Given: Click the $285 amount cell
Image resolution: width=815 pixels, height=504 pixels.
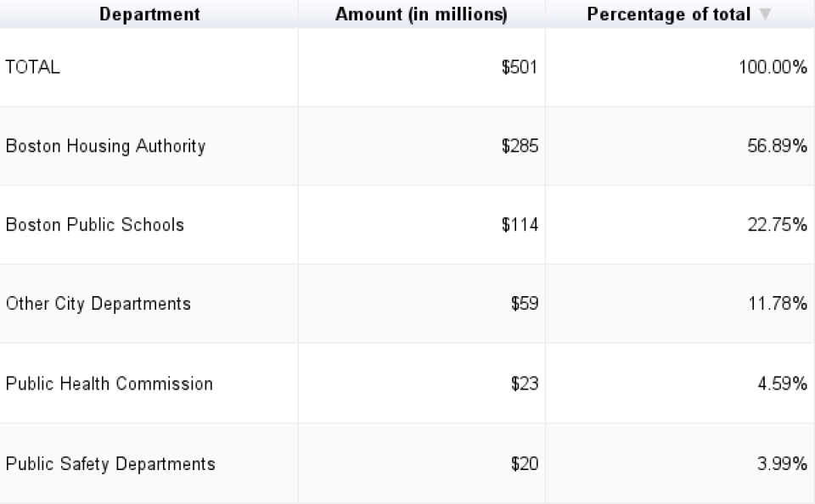Looking at the screenshot, I should point(422,146).
